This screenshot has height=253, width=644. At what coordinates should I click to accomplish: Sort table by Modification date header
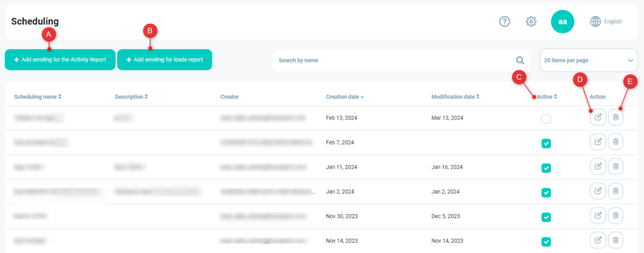pyautogui.click(x=455, y=97)
